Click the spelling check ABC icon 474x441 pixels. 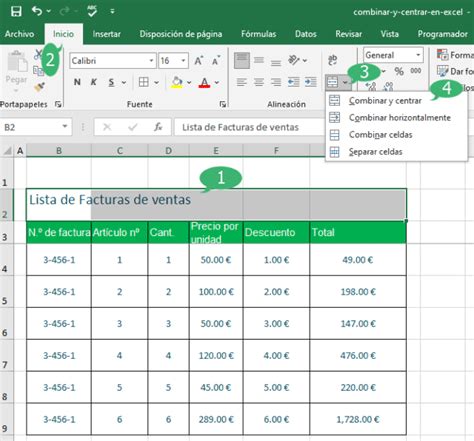pos(92,11)
